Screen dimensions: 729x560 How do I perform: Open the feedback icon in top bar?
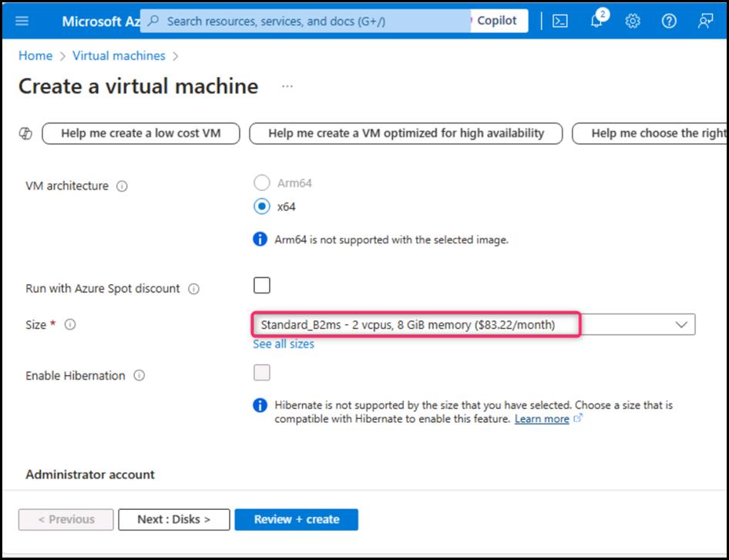coord(705,21)
